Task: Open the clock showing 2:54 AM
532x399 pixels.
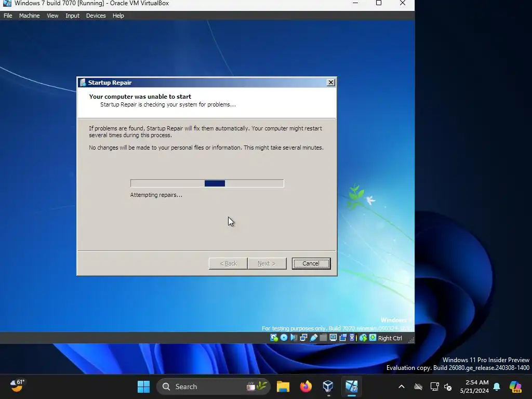Action: pyautogui.click(x=474, y=387)
